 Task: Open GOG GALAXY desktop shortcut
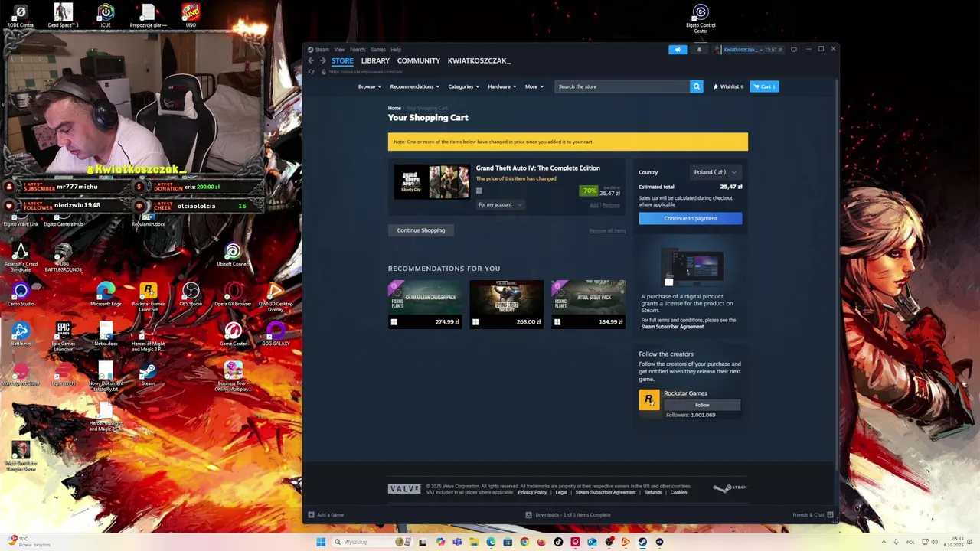pyautogui.click(x=276, y=334)
